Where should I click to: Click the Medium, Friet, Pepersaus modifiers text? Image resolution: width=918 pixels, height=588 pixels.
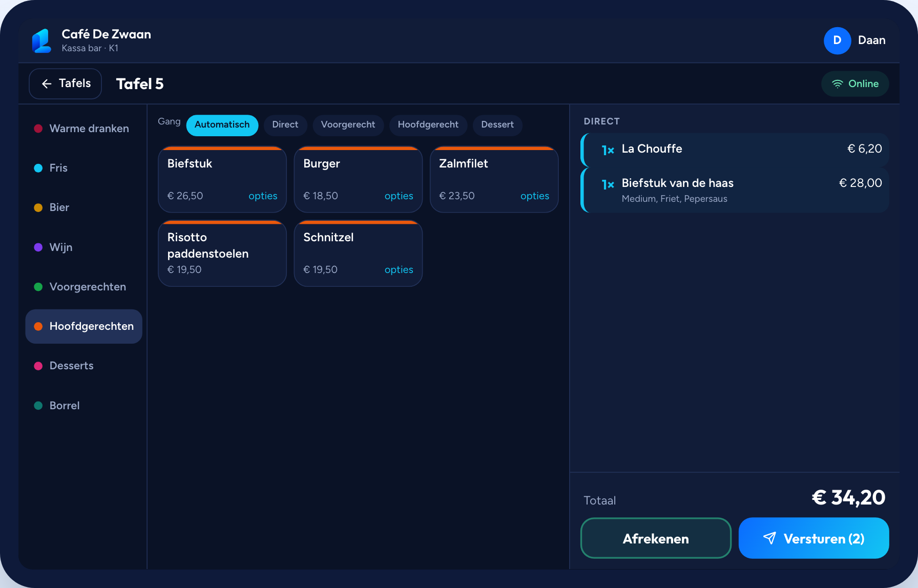674,199
